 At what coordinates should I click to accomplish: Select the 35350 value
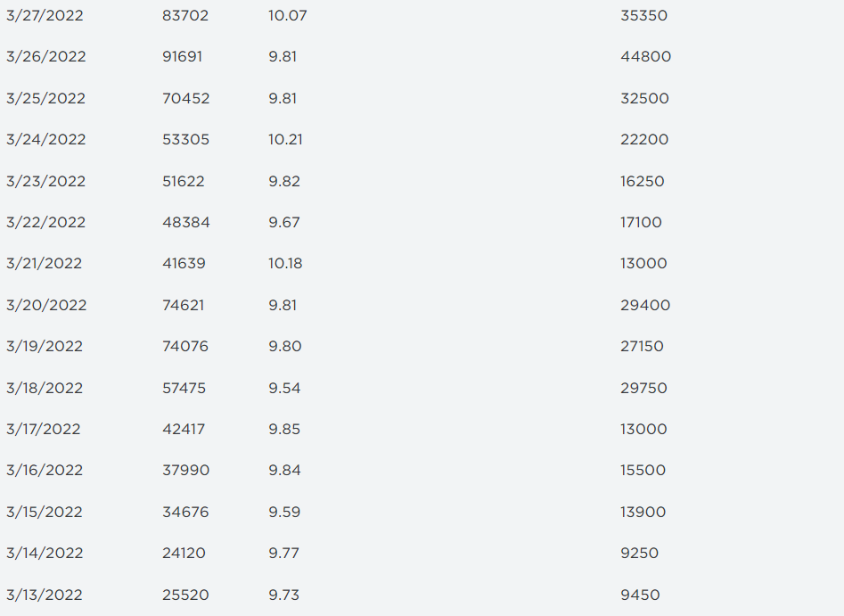643,16
